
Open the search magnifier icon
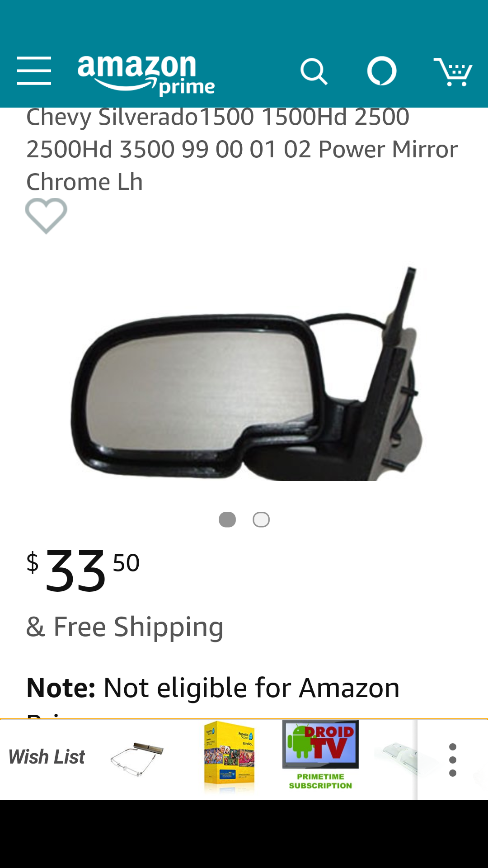tap(314, 71)
